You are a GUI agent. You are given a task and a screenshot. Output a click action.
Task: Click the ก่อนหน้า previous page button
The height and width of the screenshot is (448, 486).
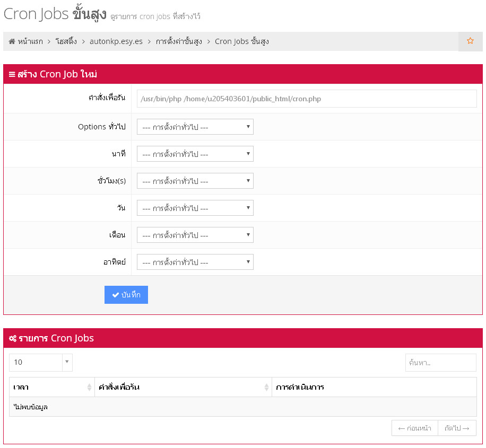tap(414, 428)
